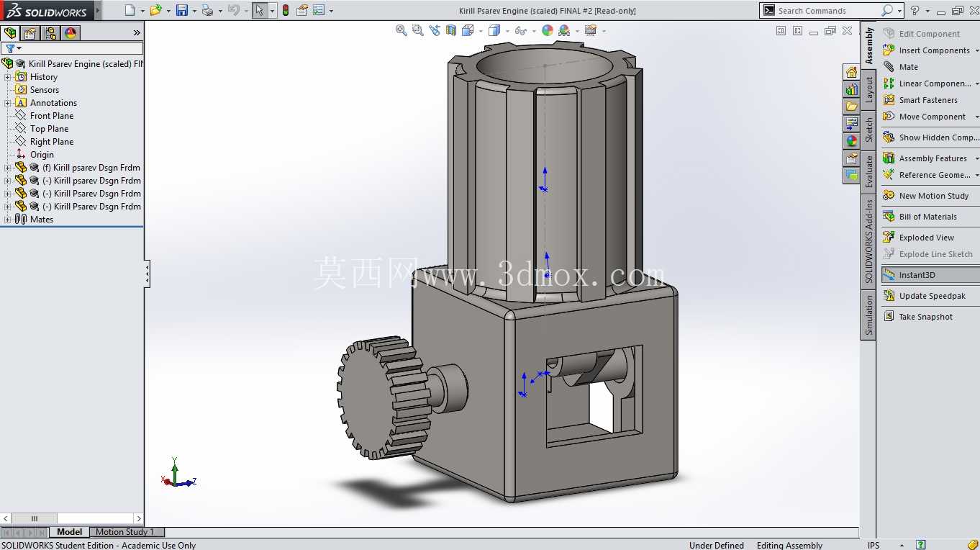Open Linear Component Pattern dropdown arrow
This screenshot has height=550, width=980.
(976, 84)
